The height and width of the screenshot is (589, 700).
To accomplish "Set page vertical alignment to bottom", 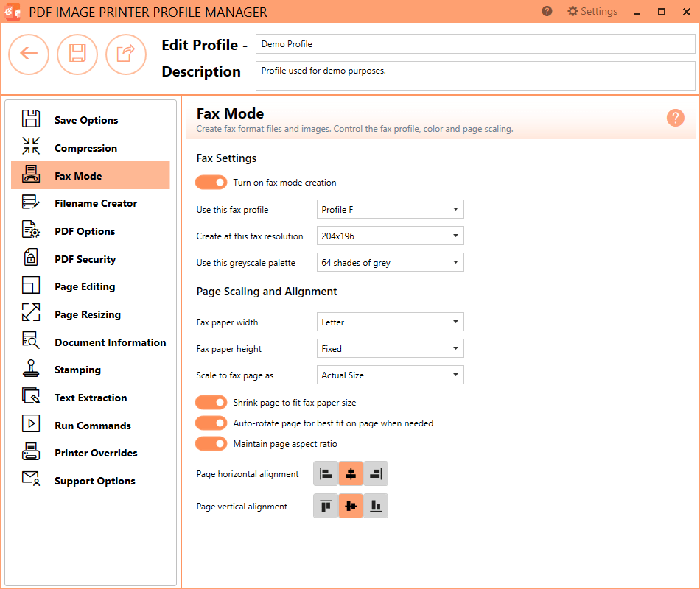I will tap(375, 506).
